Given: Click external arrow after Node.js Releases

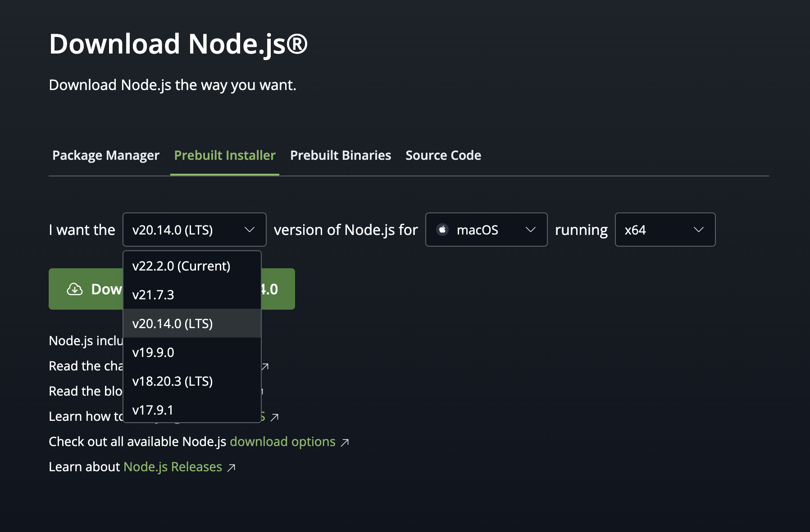Looking at the screenshot, I should (x=232, y=468).
